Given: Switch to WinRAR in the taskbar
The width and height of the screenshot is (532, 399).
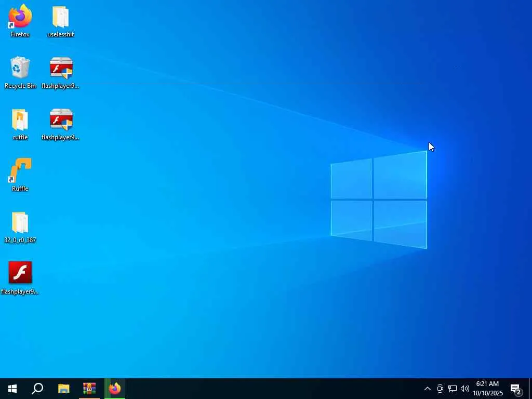Looking at the screenshot, I should pos(89,389).
